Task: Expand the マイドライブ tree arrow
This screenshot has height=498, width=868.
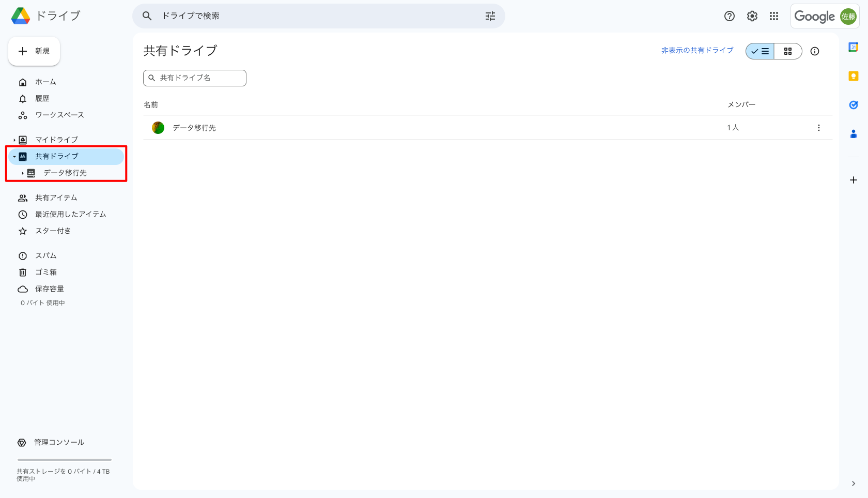Action: (14, 140)
